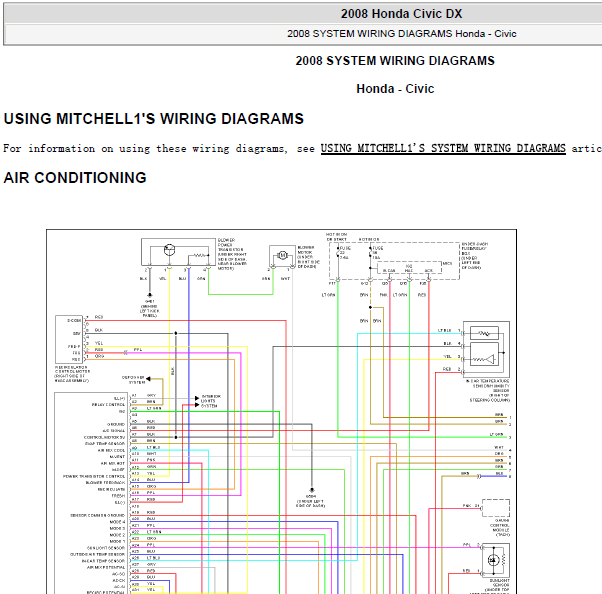Click the 'USING MITCHELL1'S WIRING DIAGRAMS' section heading
The image size is (602, 594).
154,119
